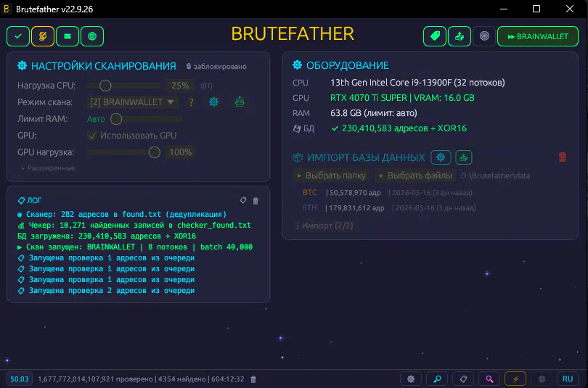Click the orange question mark help icon
The width and height of the screenshot is (588, 388).
click(191, 102)
